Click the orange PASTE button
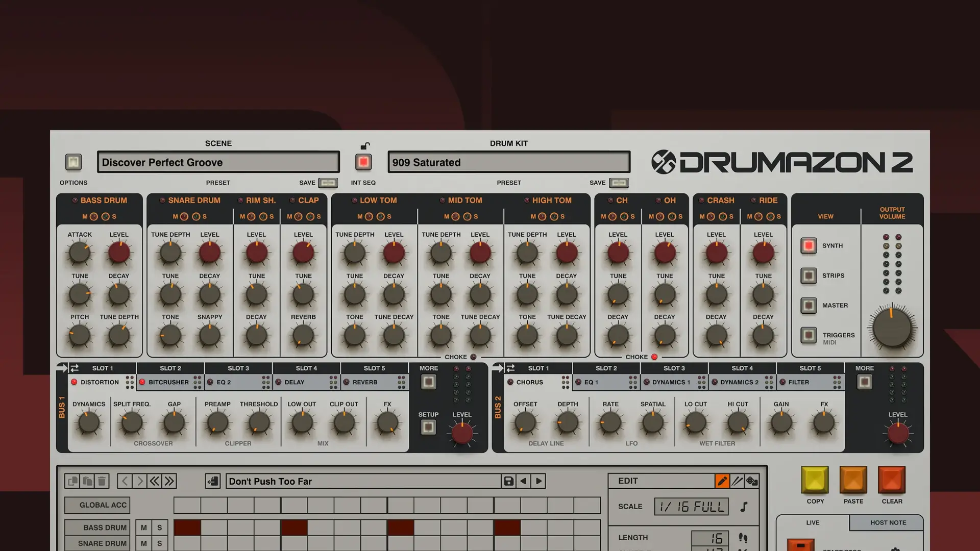This screenshot has width=980, height=551. tap(853, 480)
